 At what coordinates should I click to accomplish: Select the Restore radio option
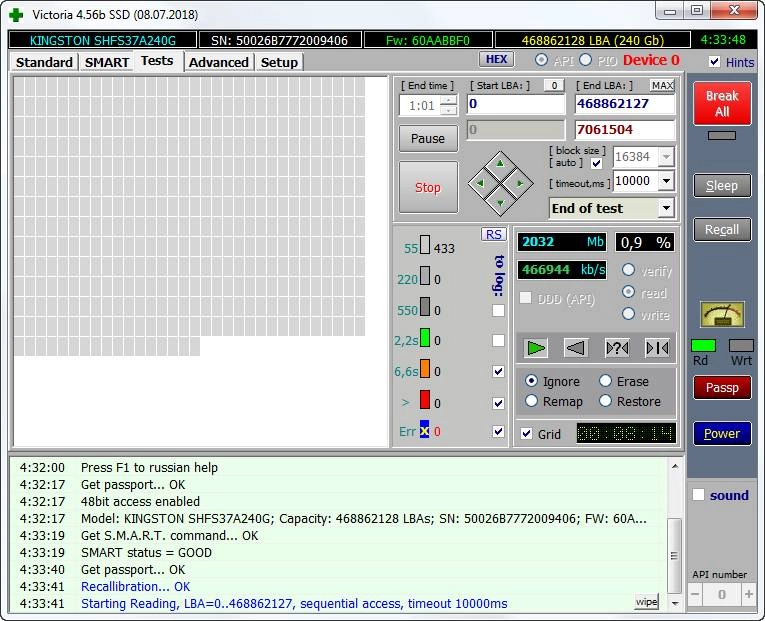coord(605,401)
